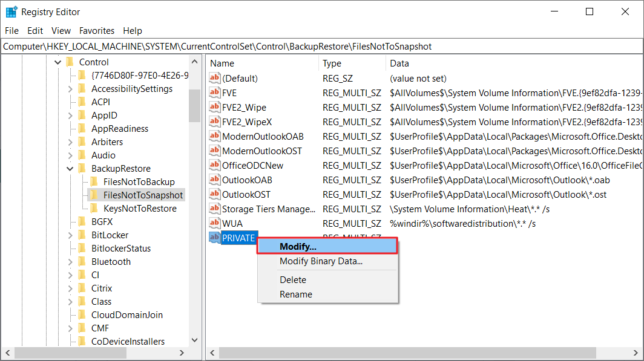Click the ab icon next to PRIVATE

point(215,238)
